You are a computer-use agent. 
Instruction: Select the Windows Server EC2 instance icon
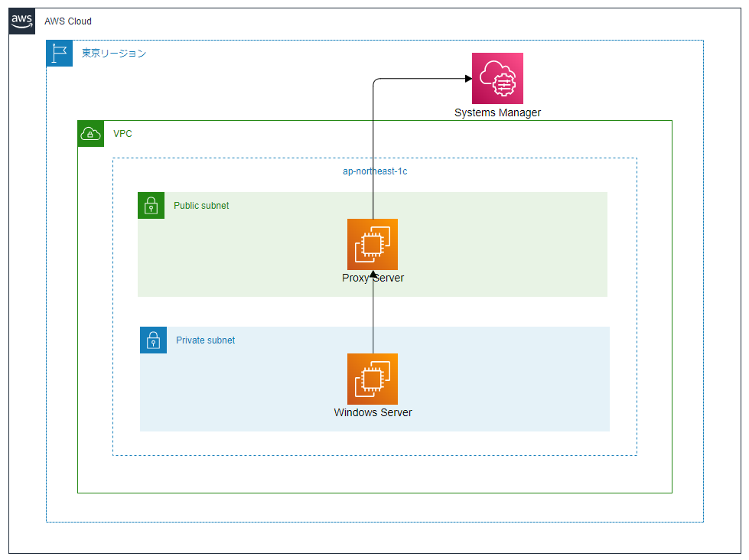[373, 379]
